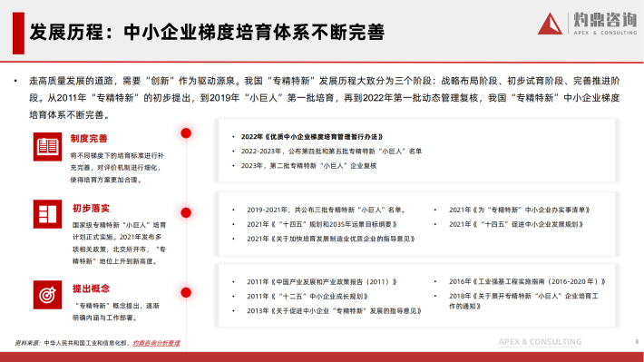Screen dimensions: 644x362
Task: Click the target icon beside 提出概念
Action: point(48,295)
